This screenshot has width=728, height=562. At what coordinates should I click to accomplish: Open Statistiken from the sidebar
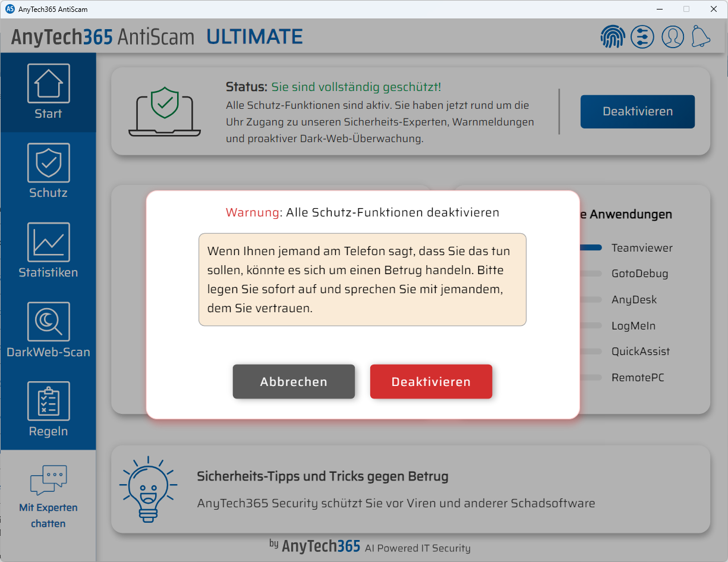(48, 242)
